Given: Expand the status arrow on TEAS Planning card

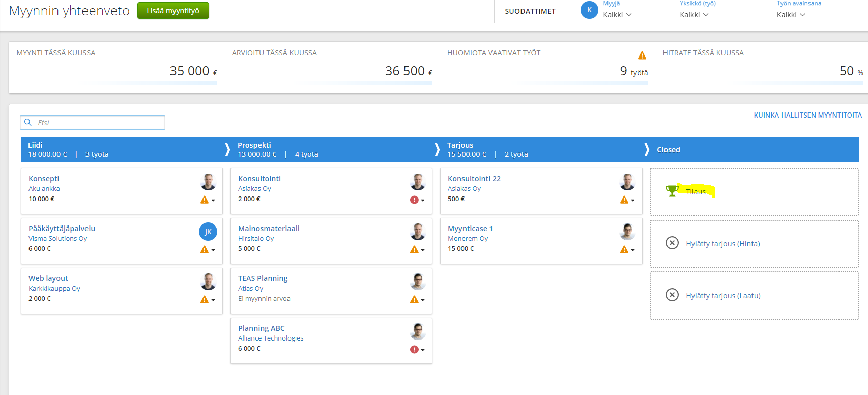Looking at the screenshot, I should coord(423,300).
